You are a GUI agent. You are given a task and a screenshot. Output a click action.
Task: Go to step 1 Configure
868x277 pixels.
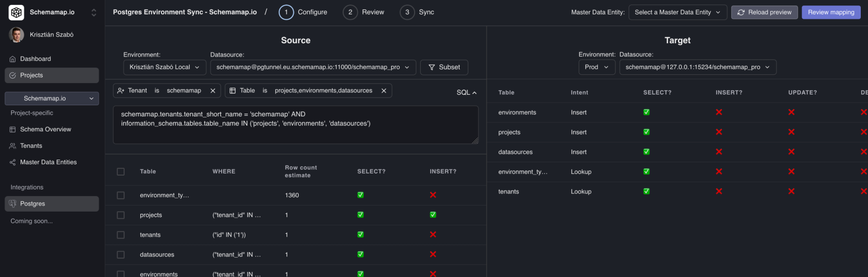coord(303,12)
